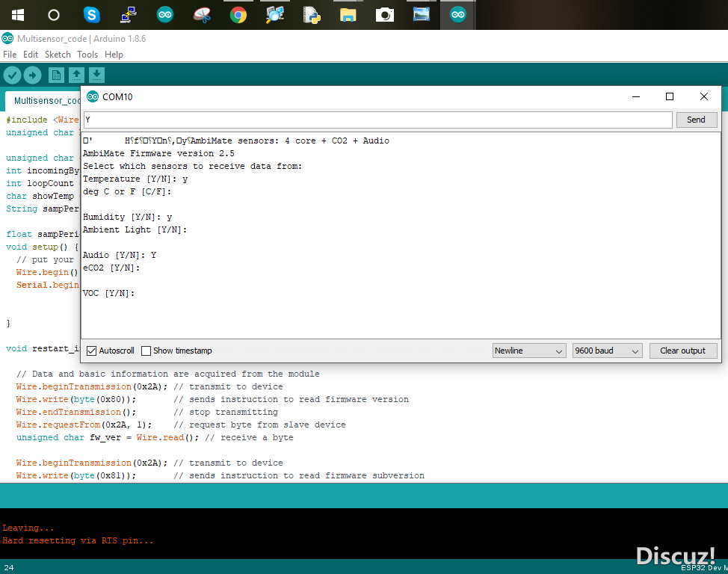Open Skype from the taskbar
This screenshot has width=728, height=574.
91,15
